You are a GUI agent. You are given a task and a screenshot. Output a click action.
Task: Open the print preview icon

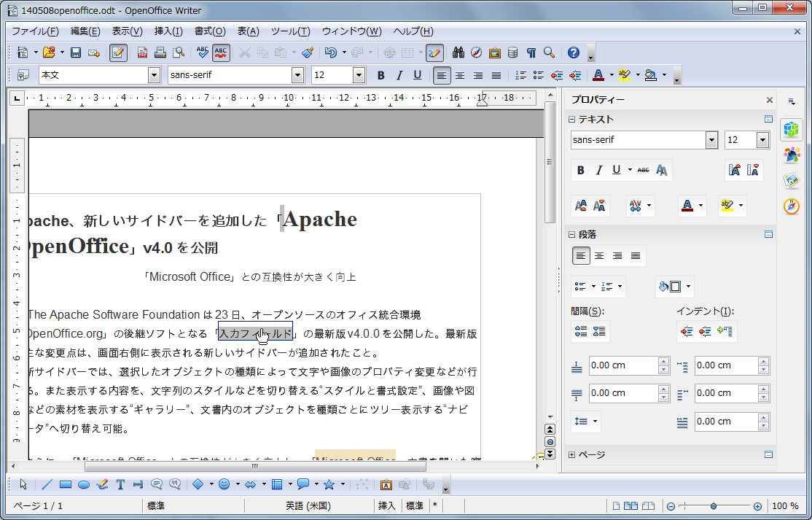coord(177,53)
